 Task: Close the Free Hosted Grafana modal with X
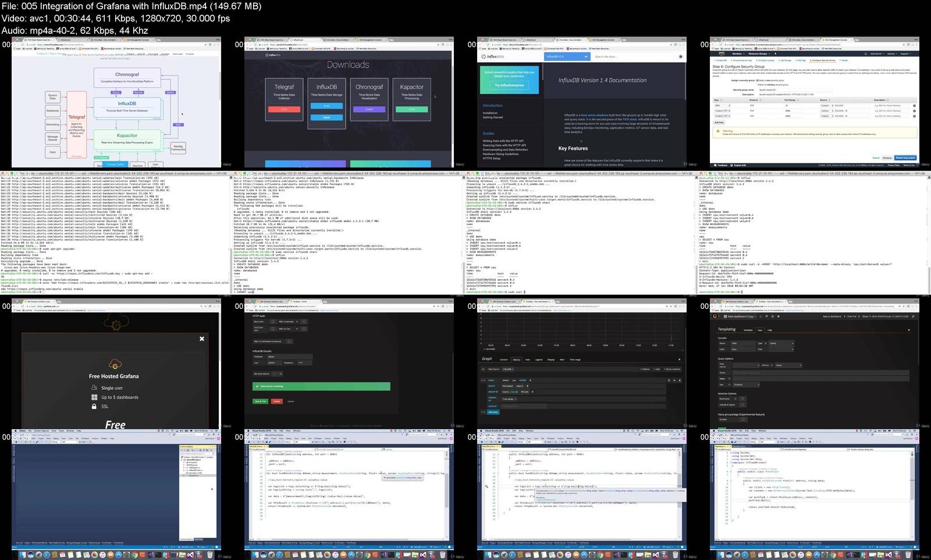[202, 338]
